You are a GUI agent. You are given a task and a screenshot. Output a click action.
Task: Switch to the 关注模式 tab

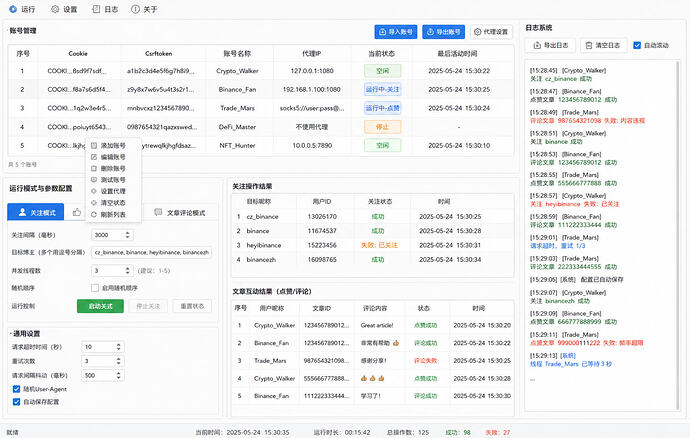click(36, 213)
